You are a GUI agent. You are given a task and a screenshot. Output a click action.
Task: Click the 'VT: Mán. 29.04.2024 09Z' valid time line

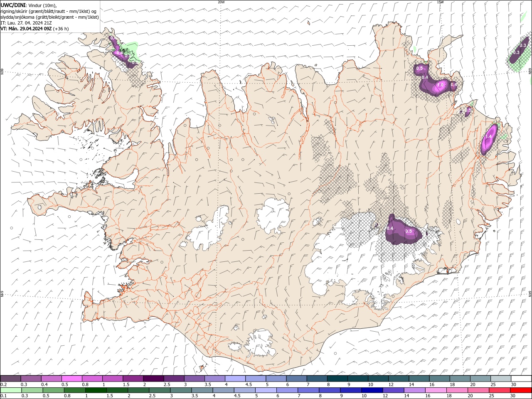[26, 29]
